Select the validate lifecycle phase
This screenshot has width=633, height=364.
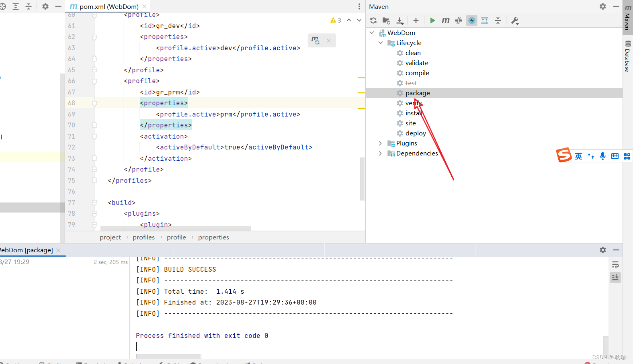417,63
